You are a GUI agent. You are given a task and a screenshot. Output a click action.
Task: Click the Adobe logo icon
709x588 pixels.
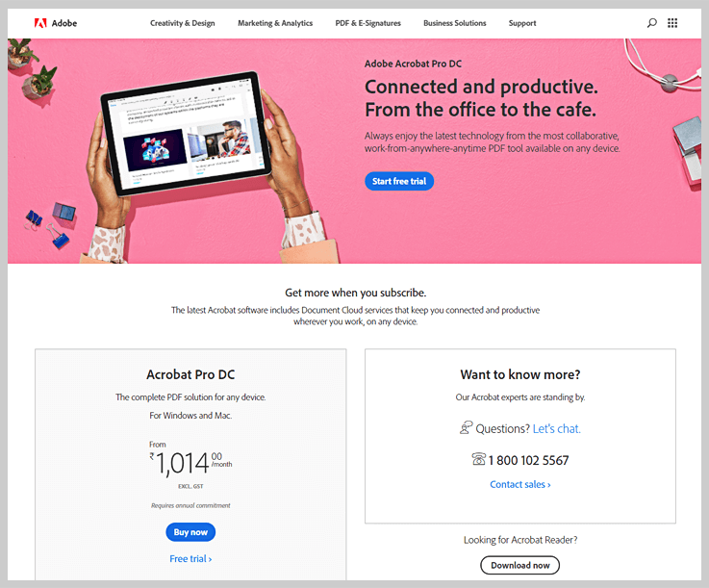coord(40,23)
